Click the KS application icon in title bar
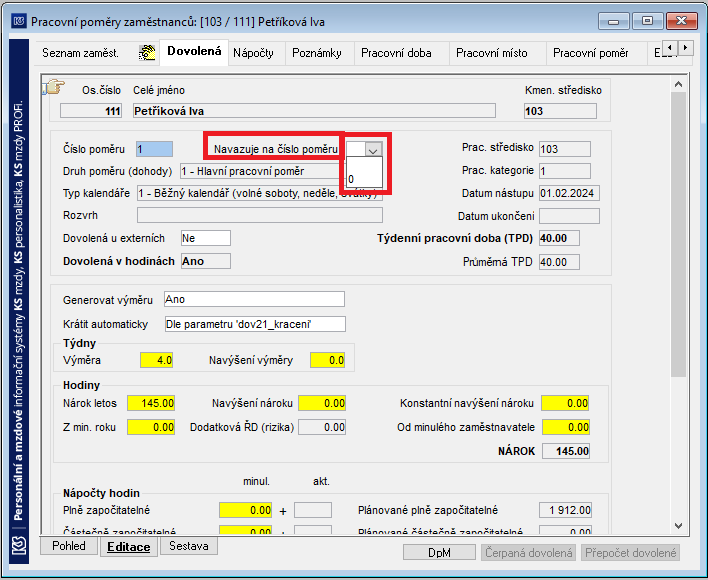708x580 pixels. 19,21
